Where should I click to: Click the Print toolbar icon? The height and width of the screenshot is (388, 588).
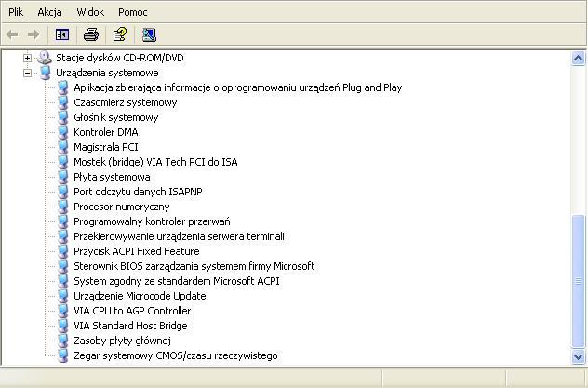click(x=91, y=34)
